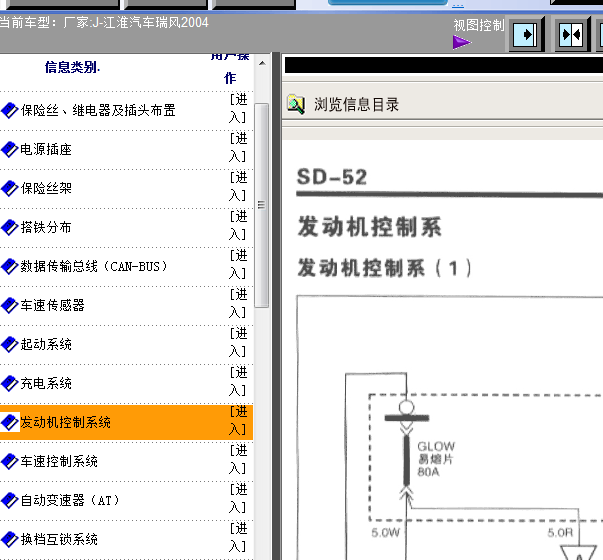Enter the CAN-BUS data bus section via [进入]
Image resolution: width=603 pixels, height=560 pixels.
pyautogui.click(x=238, y=265)
